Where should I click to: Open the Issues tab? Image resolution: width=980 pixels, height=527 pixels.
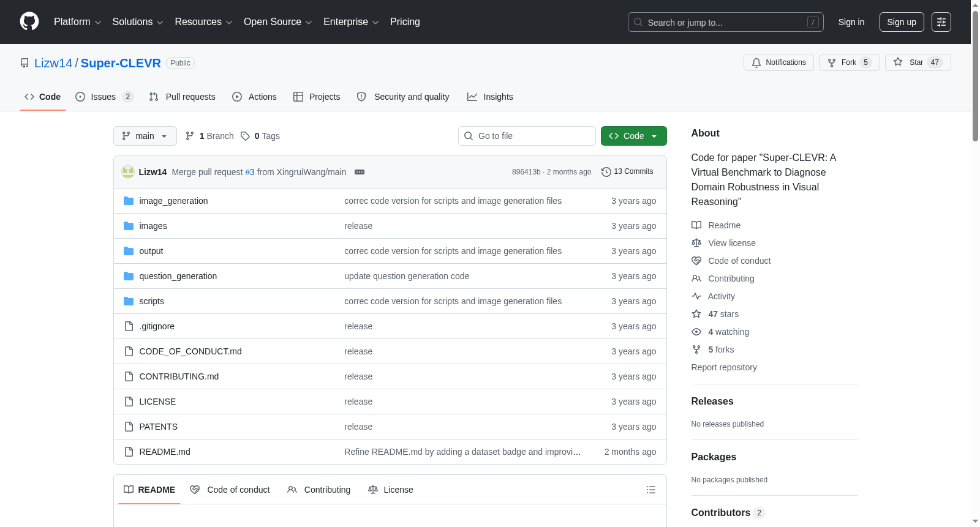(104, 97)
